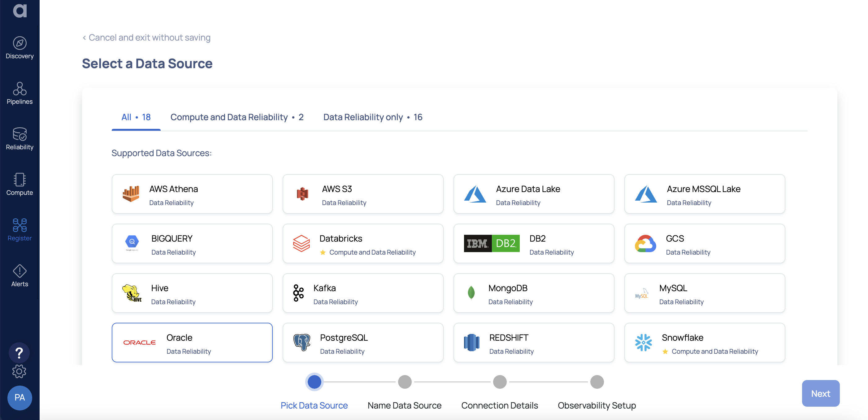
Task: Select the AWS Athena card title
Action: click(174, 189)
